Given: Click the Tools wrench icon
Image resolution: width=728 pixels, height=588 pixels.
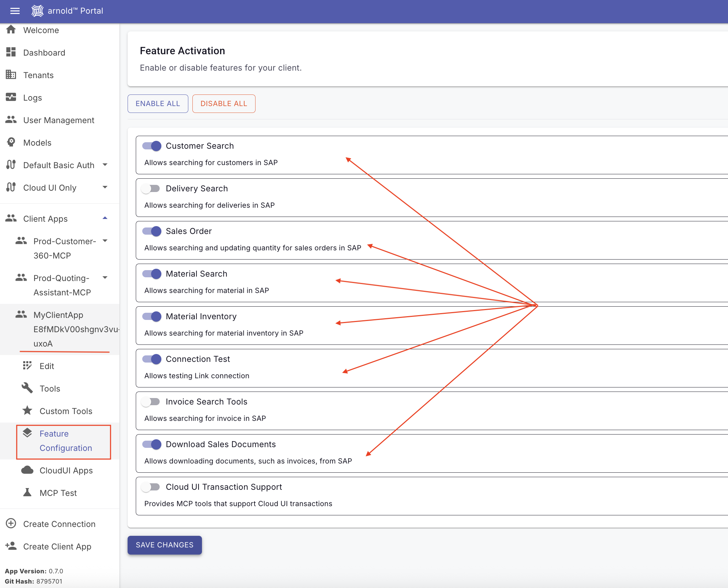Looking at the screenshot, I should [x=27, y=388].
